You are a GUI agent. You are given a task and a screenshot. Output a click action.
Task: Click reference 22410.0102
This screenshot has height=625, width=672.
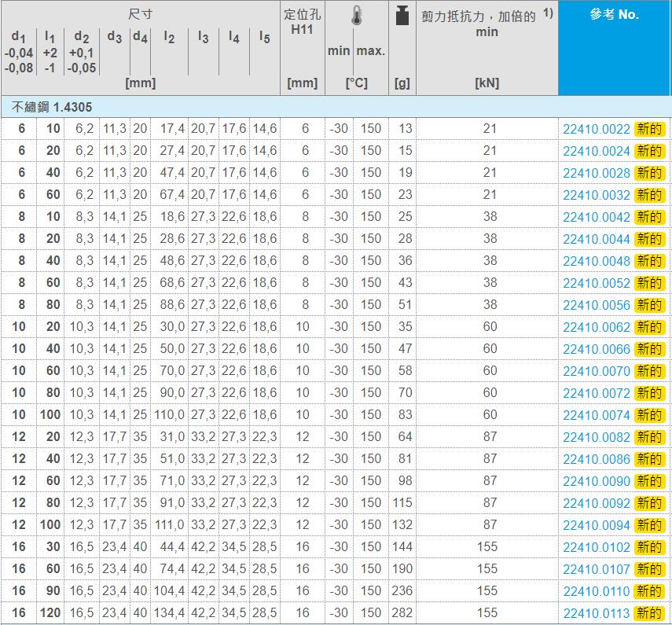[596, 547]
